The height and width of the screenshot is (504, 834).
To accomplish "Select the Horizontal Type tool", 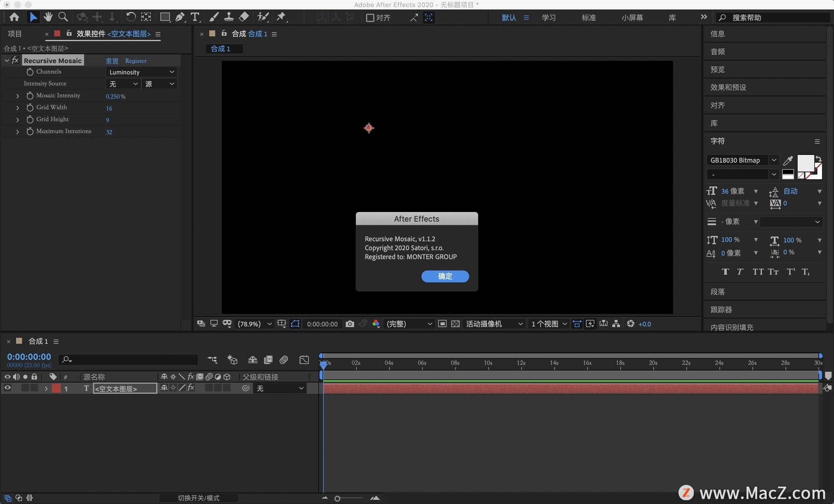I will point(195,17).
